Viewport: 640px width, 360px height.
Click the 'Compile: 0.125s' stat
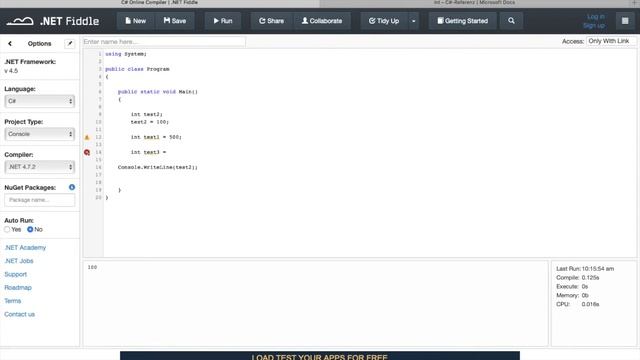(578, 278)
